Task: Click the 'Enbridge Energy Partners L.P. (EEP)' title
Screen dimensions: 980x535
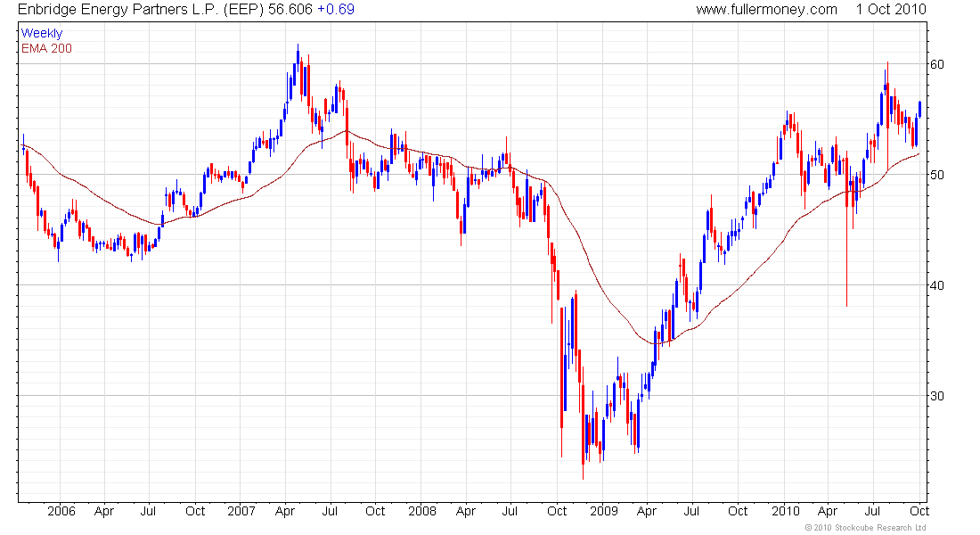Action: (x=141, y=10)
